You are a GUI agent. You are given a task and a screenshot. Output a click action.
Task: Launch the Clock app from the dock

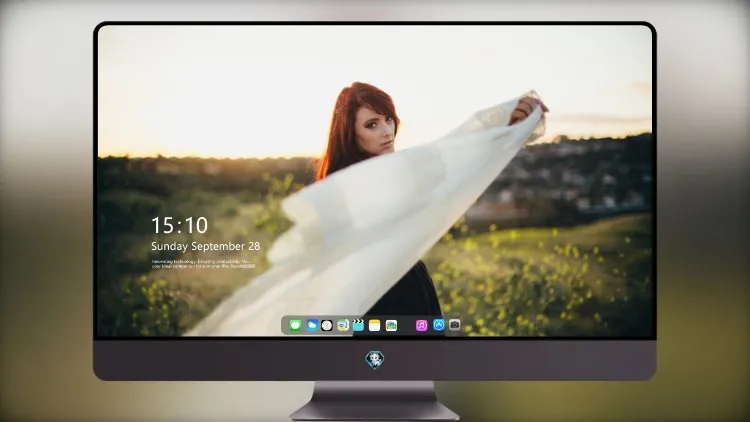[327, 325]
